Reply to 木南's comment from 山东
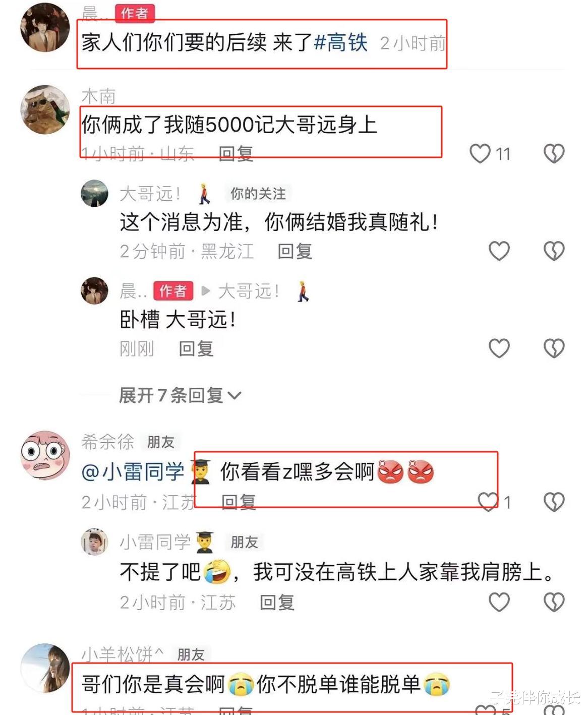 [x=236, y=154]
